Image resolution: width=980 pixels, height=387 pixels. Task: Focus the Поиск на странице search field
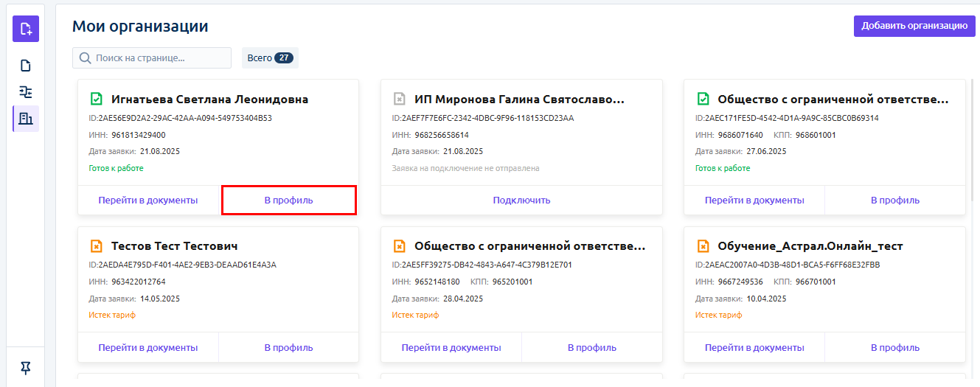point(152,57)
